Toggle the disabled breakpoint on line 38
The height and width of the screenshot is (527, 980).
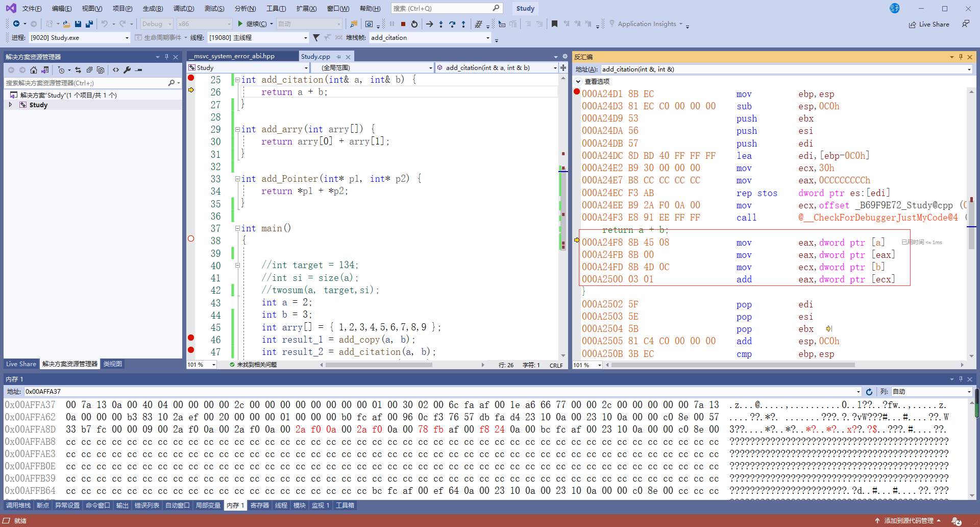pyautogui.click(x=191, y=238)
